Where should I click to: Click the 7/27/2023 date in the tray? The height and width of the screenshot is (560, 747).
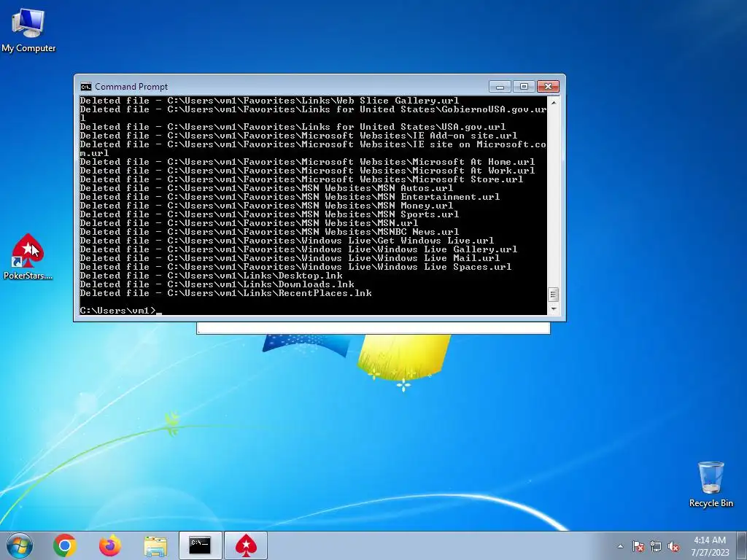coord(710,553)
